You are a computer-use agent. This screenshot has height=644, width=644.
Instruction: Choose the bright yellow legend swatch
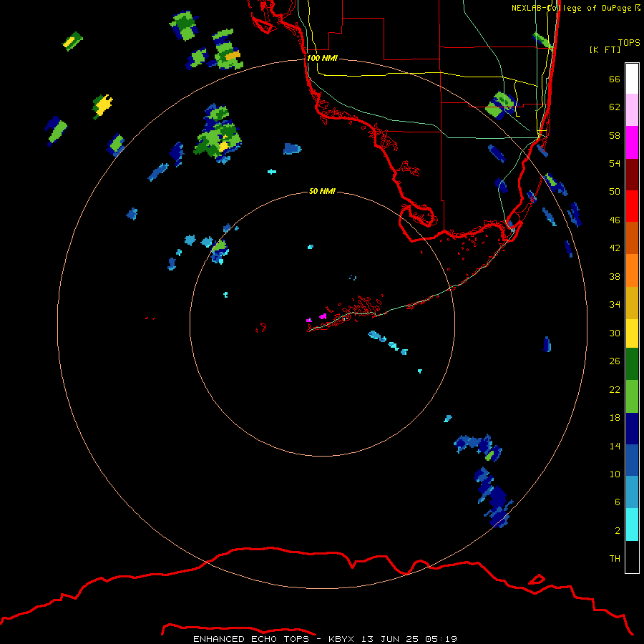pyautogui.click(x=632, y=333)
